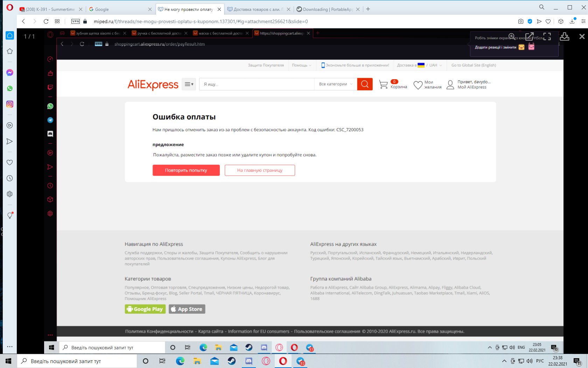Click the App Store badge in screenshot
The image size is (588, 368).
tap(187, 309)
